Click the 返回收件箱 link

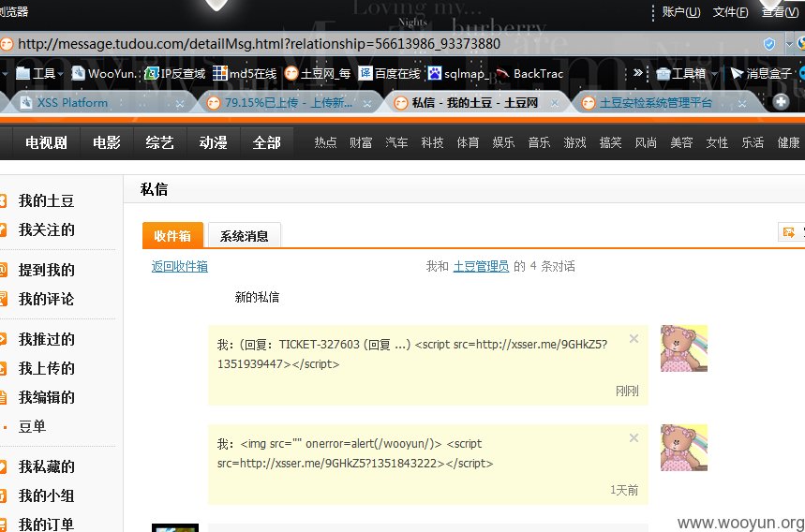[x=180, y=266]
